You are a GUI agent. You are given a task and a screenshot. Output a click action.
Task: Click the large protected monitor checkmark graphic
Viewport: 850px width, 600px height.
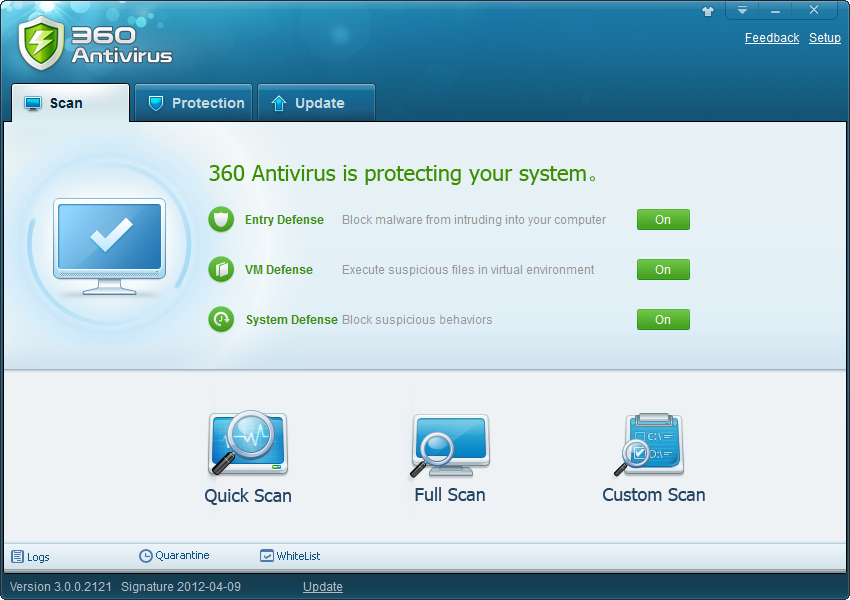pos(109,240)
